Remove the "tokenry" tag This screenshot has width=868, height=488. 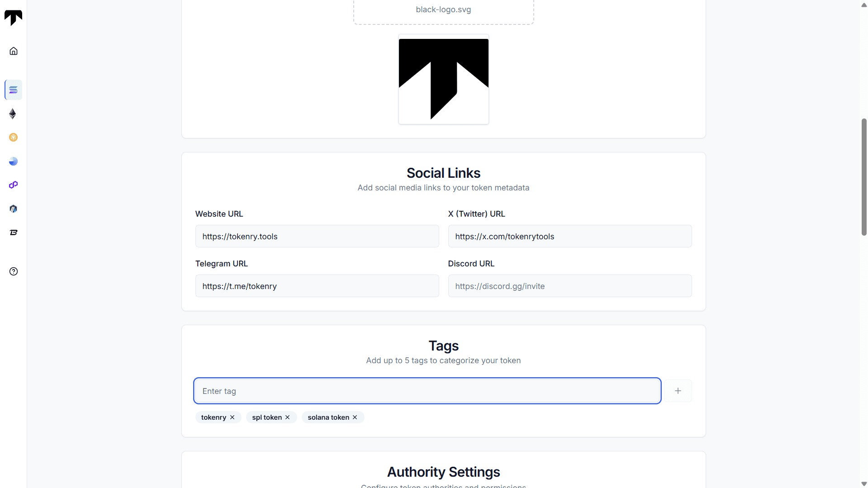232,417
